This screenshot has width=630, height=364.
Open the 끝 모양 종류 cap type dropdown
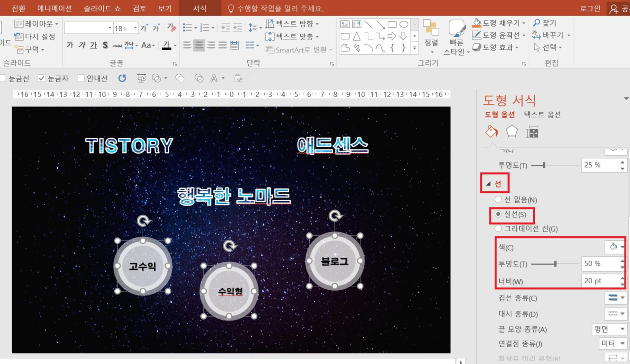(x=609, y=329)
